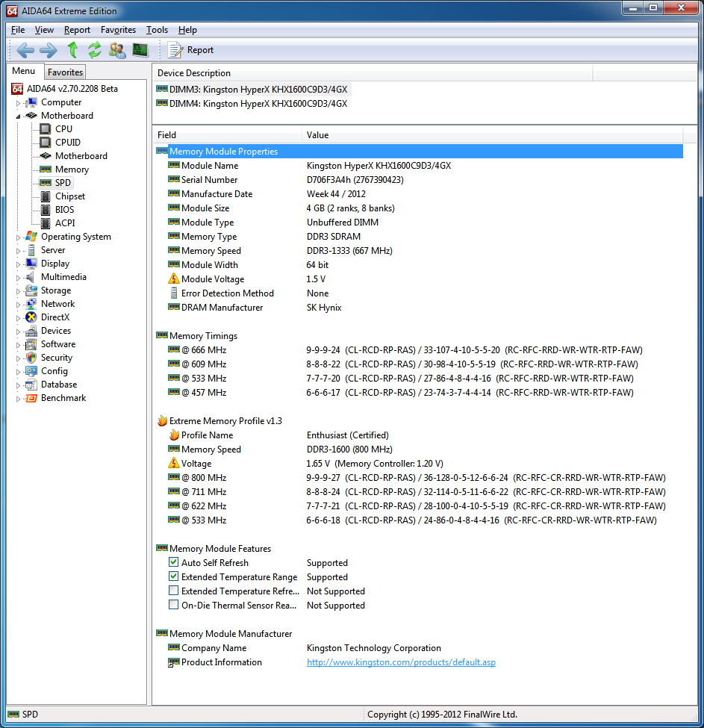Click the Devices icon in tree
The image size is (704, 728).
(x=31, y=331)
